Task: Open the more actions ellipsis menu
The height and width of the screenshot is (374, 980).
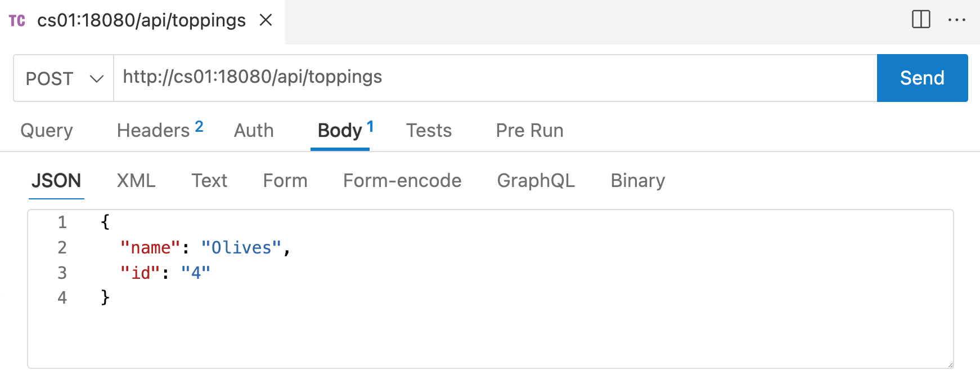Action: click(x=956, y=20)
